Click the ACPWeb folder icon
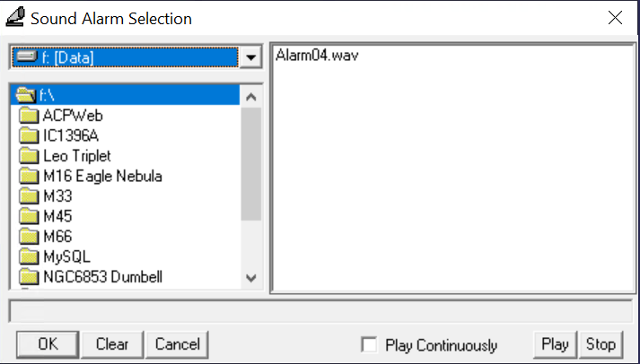This screenshot has height=364, width=640. point(29,116)
